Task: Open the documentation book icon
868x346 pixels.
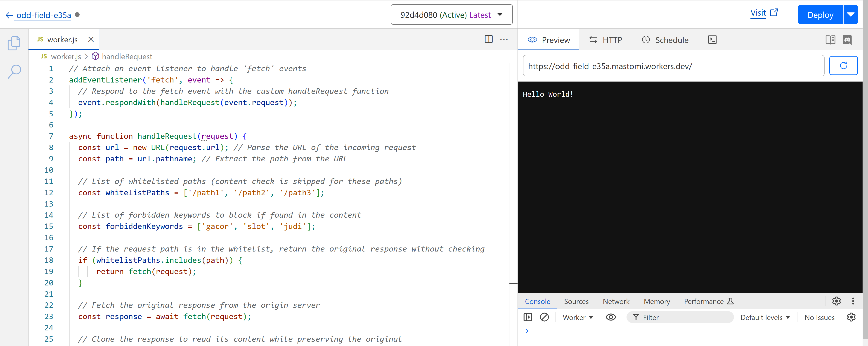Action: tap(830, 40)
